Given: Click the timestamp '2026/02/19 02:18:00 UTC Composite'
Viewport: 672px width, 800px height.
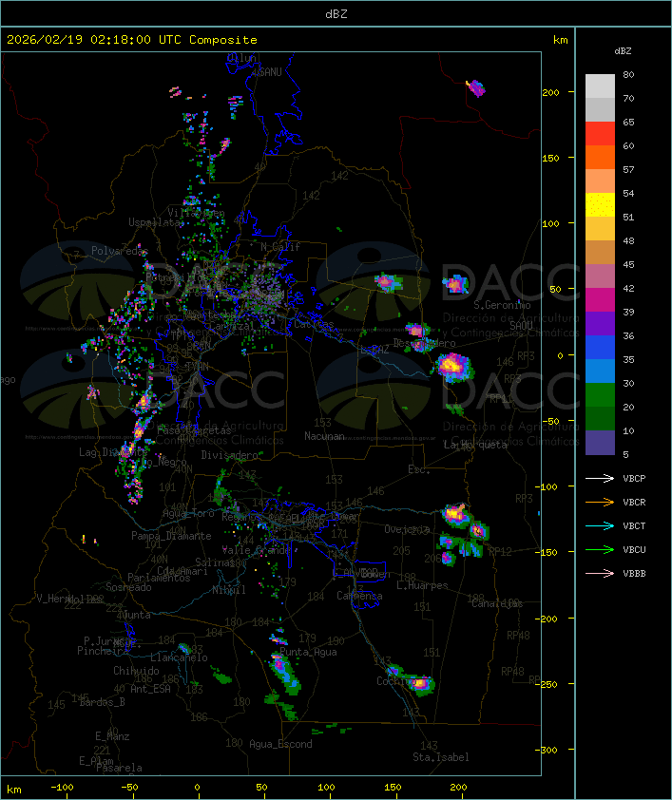Looking at the screenshot, I should tap(132, 40).
